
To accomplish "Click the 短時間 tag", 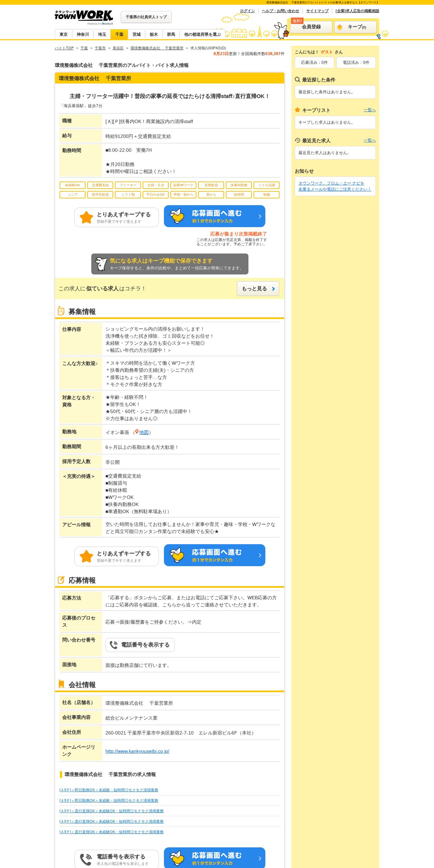I will point(239,195).
